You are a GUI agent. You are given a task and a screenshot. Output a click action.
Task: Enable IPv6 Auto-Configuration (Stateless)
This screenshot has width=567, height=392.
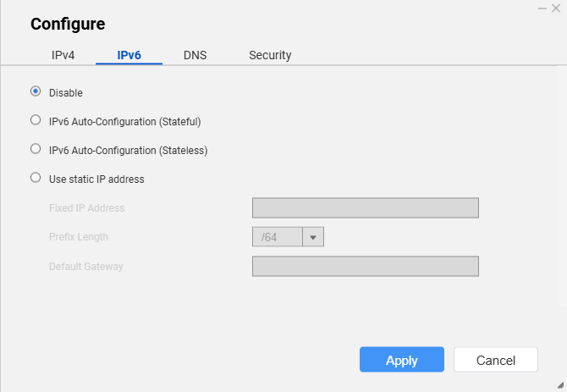(36, 149)
